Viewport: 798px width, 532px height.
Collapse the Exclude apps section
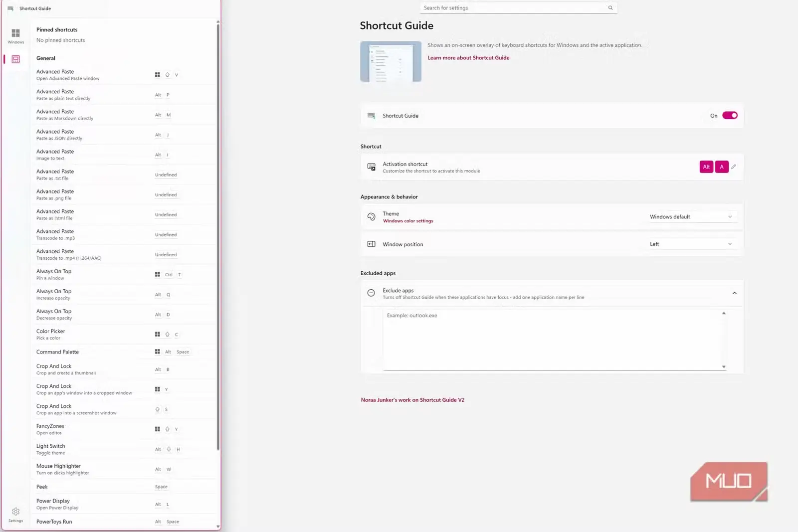click(734, 293)
